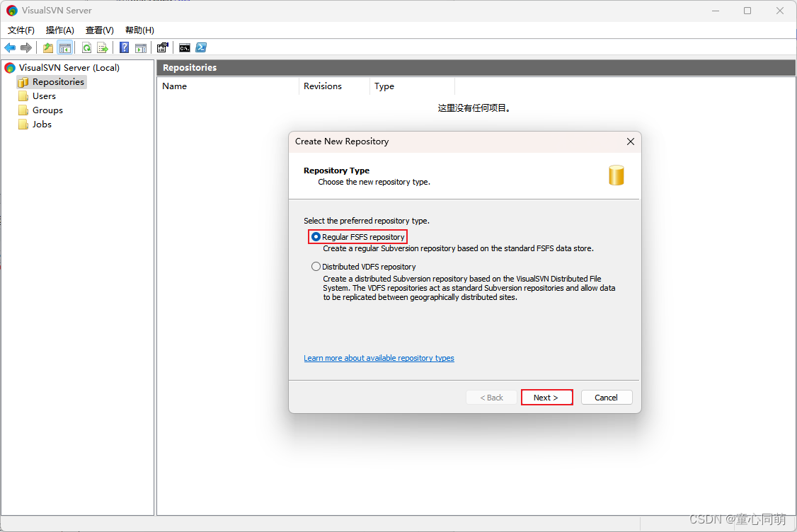Click the < Back button in dialog
The width and height of the screenshot is (797, 532).
491,398
